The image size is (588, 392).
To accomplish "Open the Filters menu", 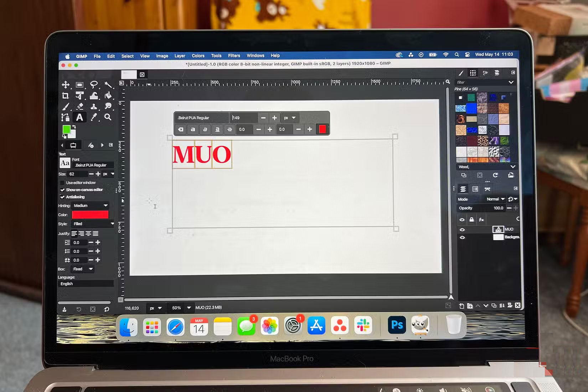I will (234, 56).
